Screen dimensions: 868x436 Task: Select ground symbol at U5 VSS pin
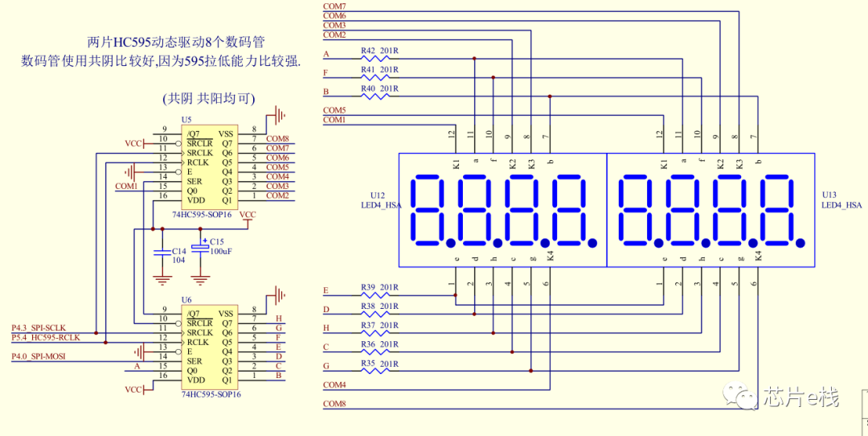(x=280, y=116)
